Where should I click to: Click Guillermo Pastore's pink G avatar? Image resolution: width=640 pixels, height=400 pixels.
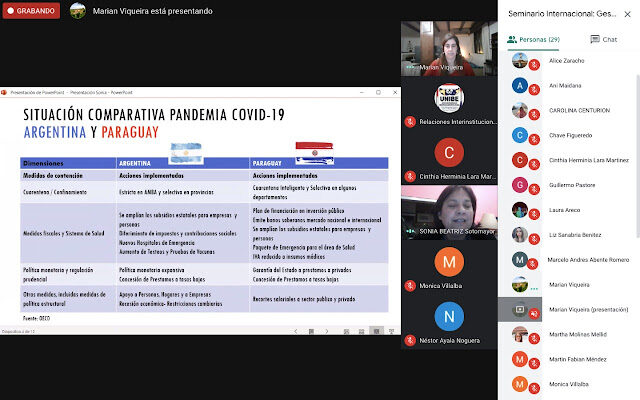(x=520, y=185)
